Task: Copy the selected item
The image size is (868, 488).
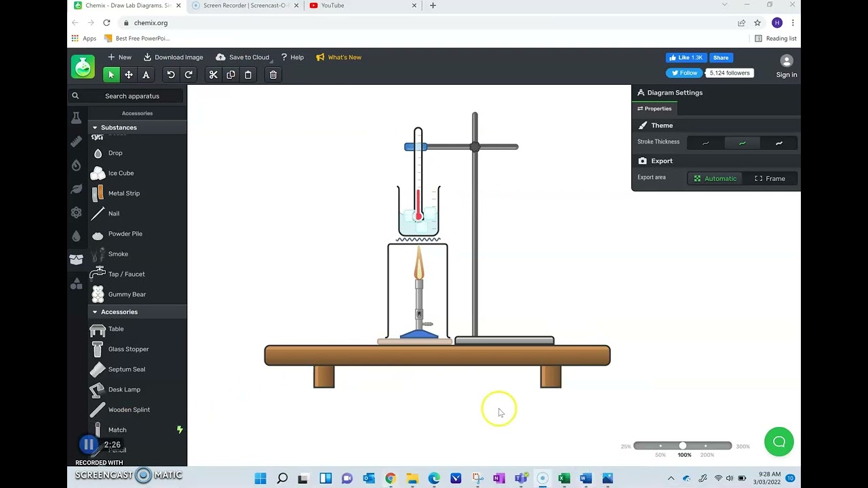Action: point(231,75)
